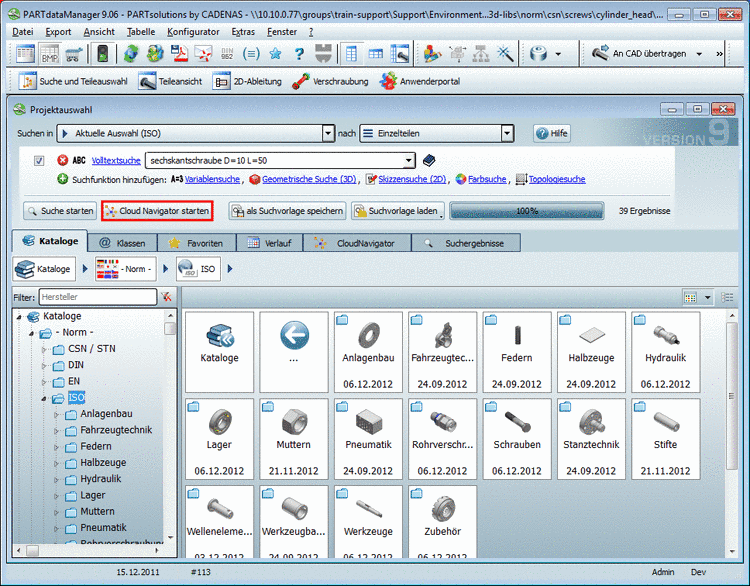
Task: Click the magic wand toolbar icon
Action: [x=505, y=54]
